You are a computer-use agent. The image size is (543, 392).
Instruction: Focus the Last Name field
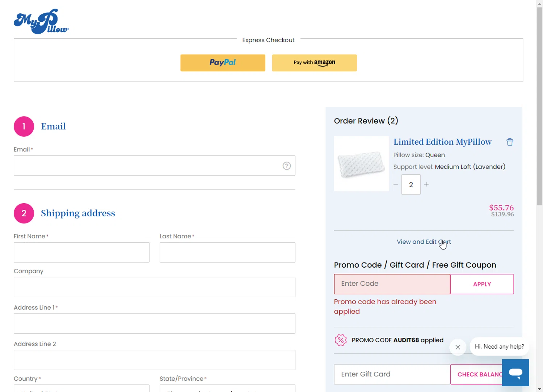(x=227, y=252)
